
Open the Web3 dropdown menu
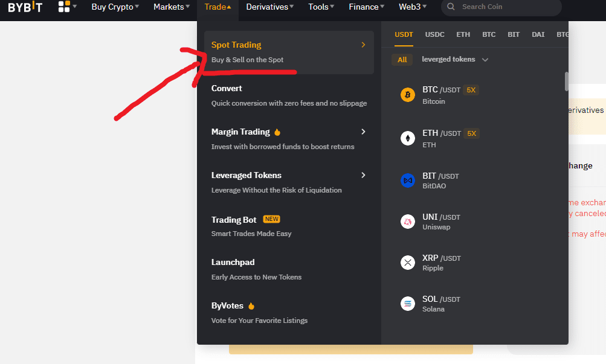[x=413, y=7]
